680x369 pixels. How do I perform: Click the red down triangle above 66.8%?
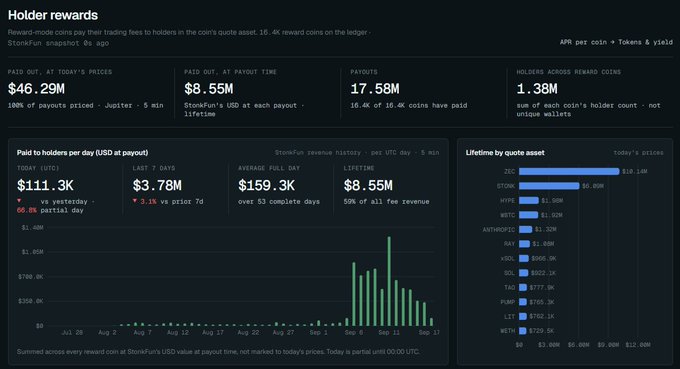pyautogui.click(x=19, y=201)
